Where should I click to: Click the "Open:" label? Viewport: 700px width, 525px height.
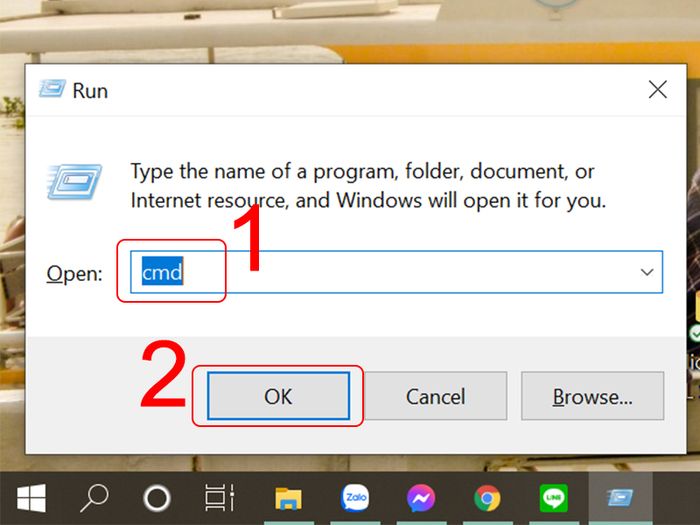(75, 273)
